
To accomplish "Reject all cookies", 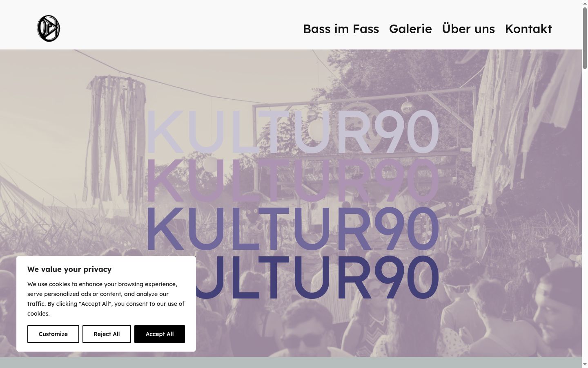I will (107, 334).
